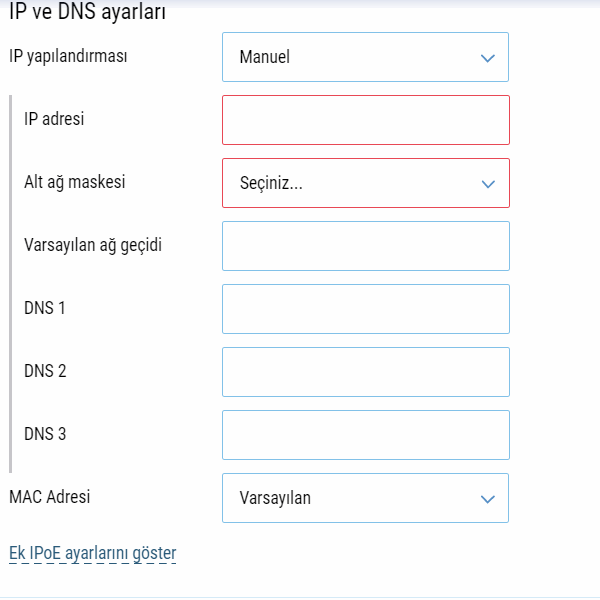The width and height of the screenshot is (600, 600).
Task: Click the Varsayılan ağ geçidi input field
Action: point(365,246)
